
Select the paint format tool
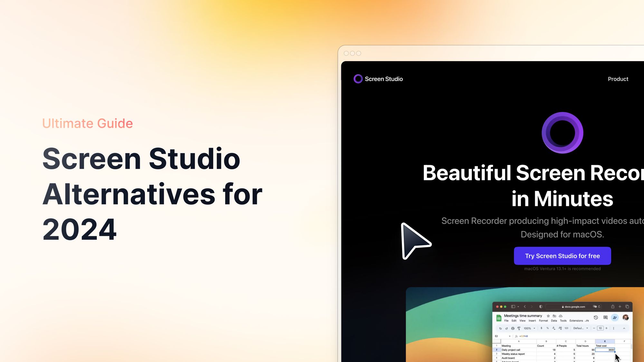coord(519,328)
